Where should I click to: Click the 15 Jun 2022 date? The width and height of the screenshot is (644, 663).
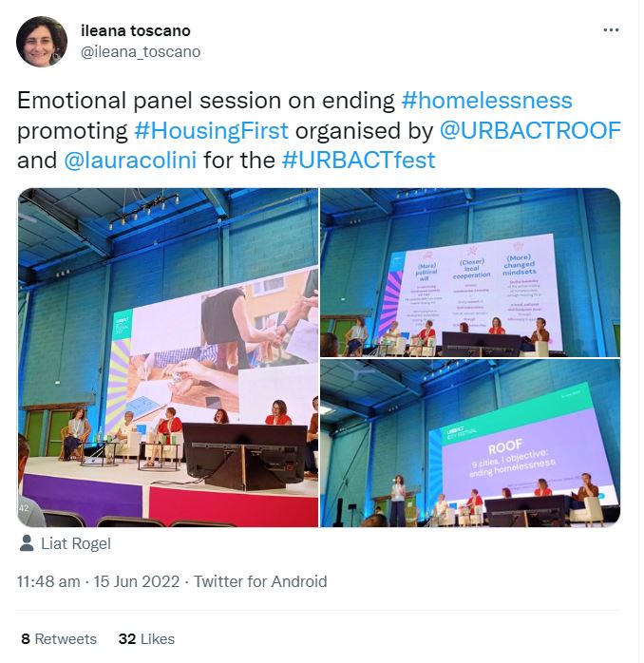pos(137,581)
